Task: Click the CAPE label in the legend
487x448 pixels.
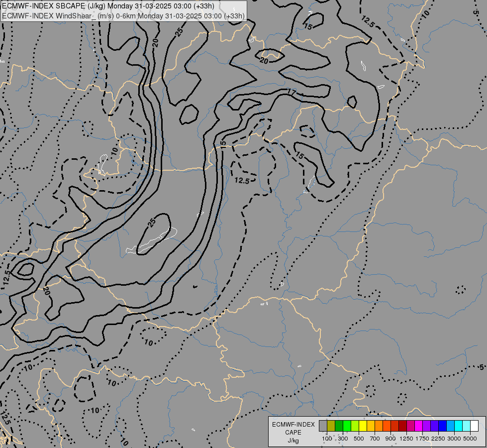Action: pyautogui.click(x=293, y=433)
